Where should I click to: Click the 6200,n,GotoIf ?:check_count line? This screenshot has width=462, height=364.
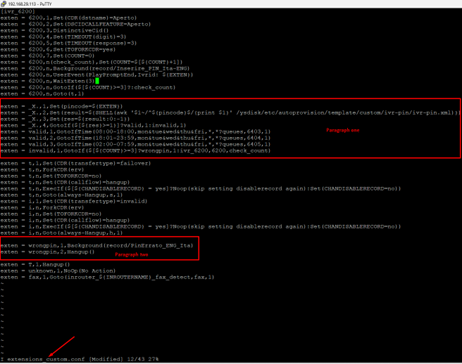tap(88, 87)
